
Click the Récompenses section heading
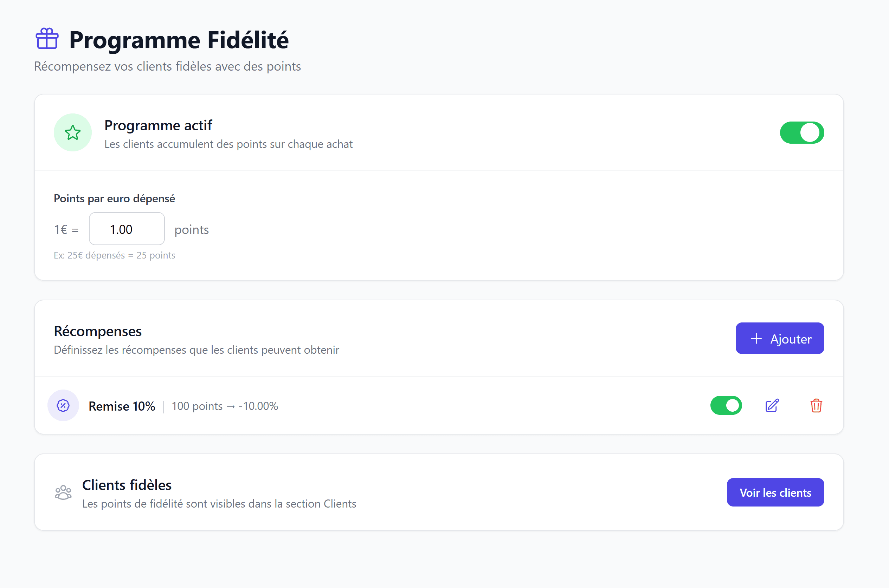click(x=97, y=331)
